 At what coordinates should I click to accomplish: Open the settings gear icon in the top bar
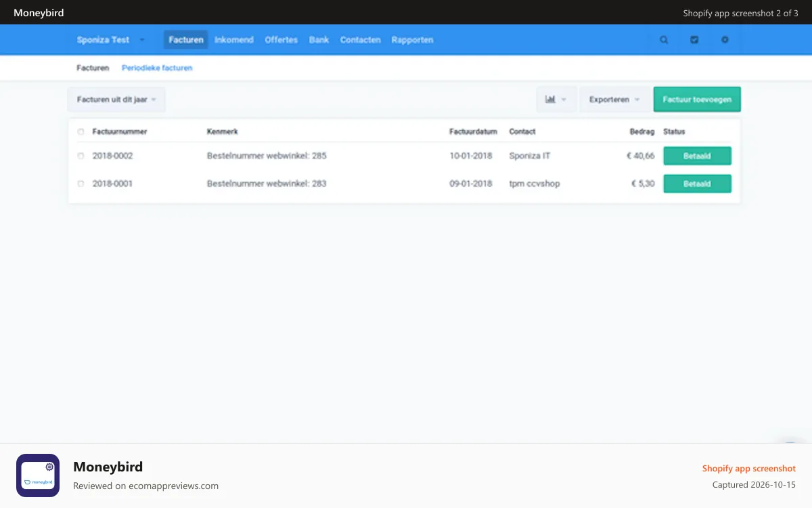[725, 40]
